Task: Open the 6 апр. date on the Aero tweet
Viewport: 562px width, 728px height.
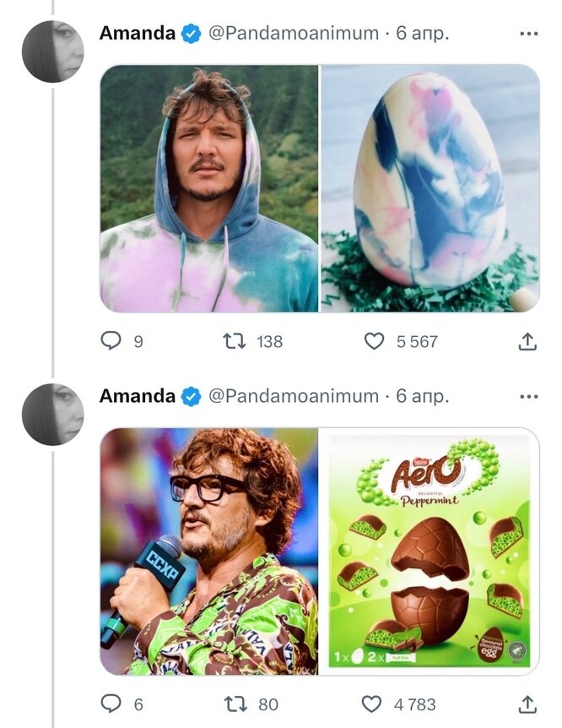Action: tap(423, 396)
